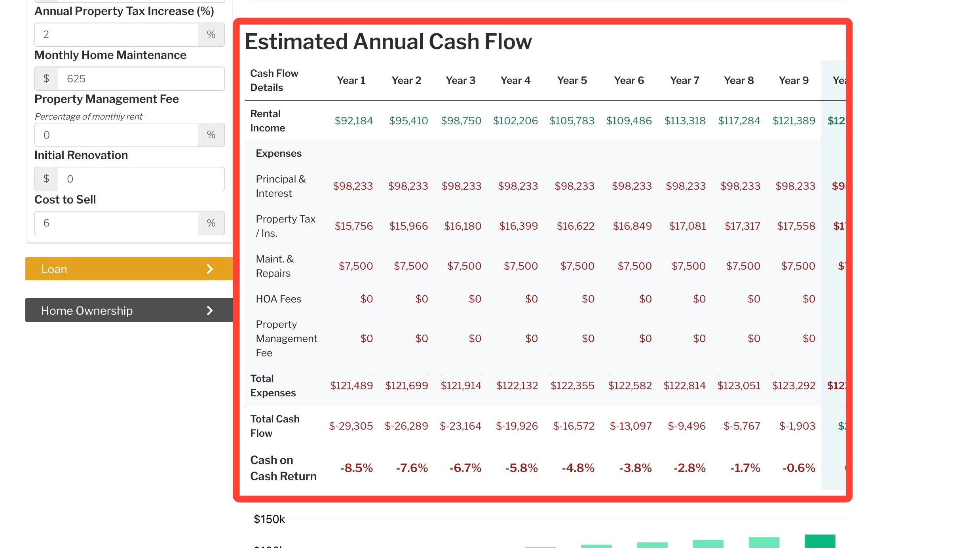Expand the Loan section chevron arrow
The image size is (980, 548).
[x=210, y=269]
